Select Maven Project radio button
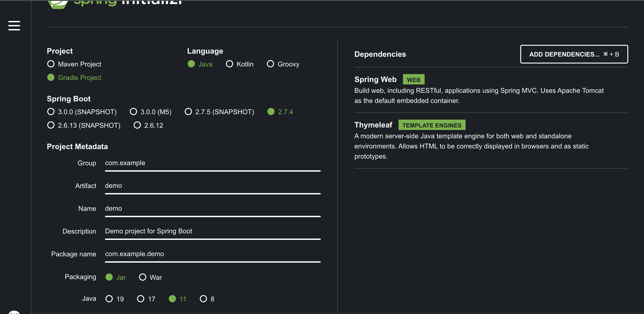644x314 pixels. (x=74, y=64)
